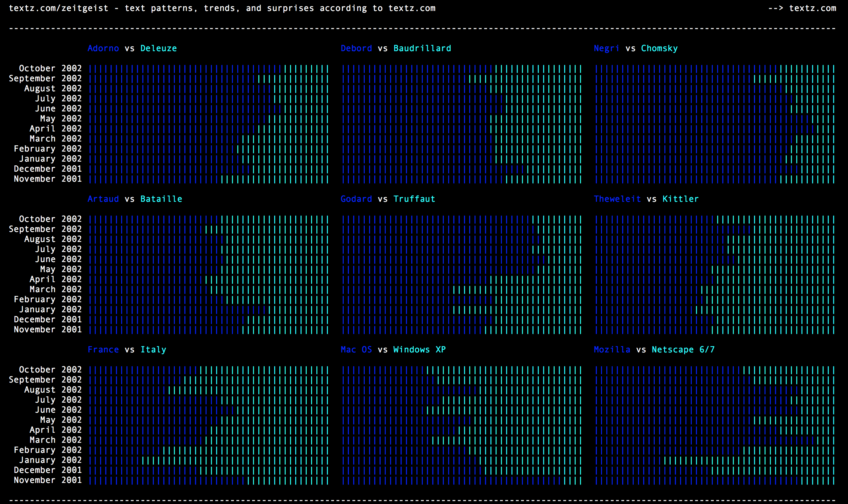Select the Negri link
The image size is (848, 504).
pos(607,48)
